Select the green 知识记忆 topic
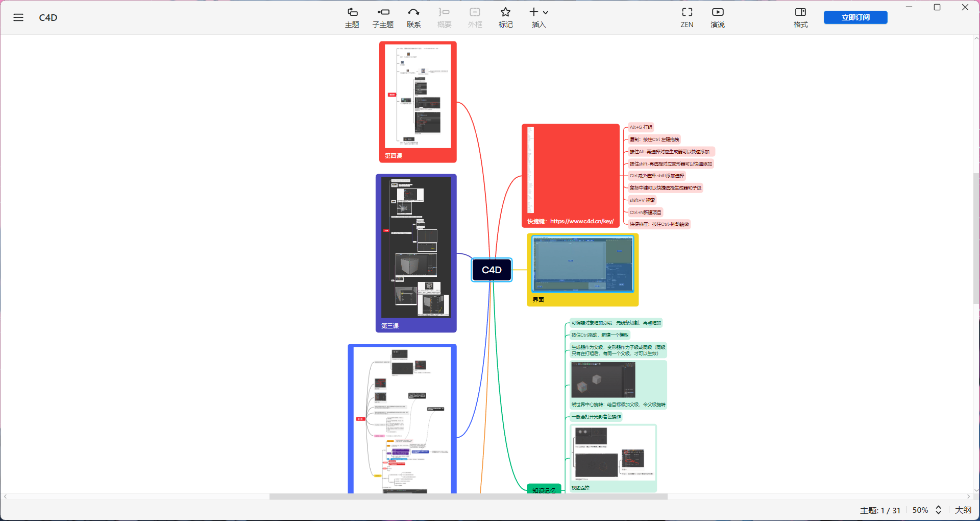Image resolution: width=980 pixels, height=521 pixels. (544, 490)
